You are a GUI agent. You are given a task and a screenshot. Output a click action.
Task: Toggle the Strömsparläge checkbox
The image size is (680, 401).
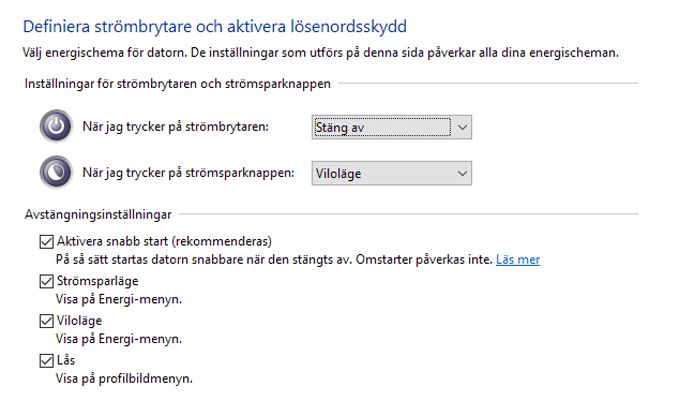46,281
